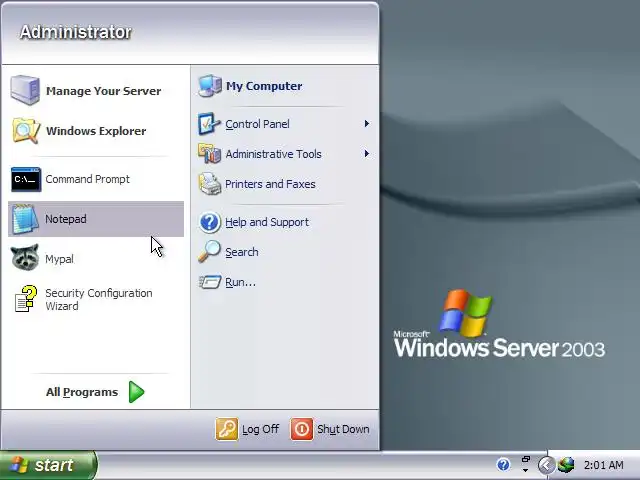Choose the highlighted Notepad entry
This screenshot has height=480, width=640.
click(96, 219)
